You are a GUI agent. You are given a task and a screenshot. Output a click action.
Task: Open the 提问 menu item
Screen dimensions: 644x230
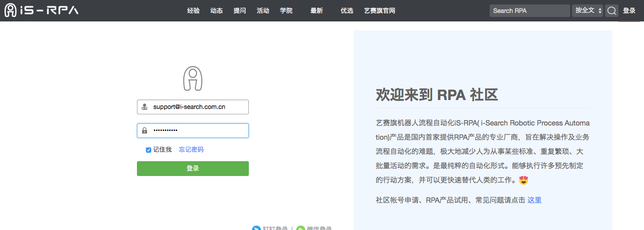point(240,11)
